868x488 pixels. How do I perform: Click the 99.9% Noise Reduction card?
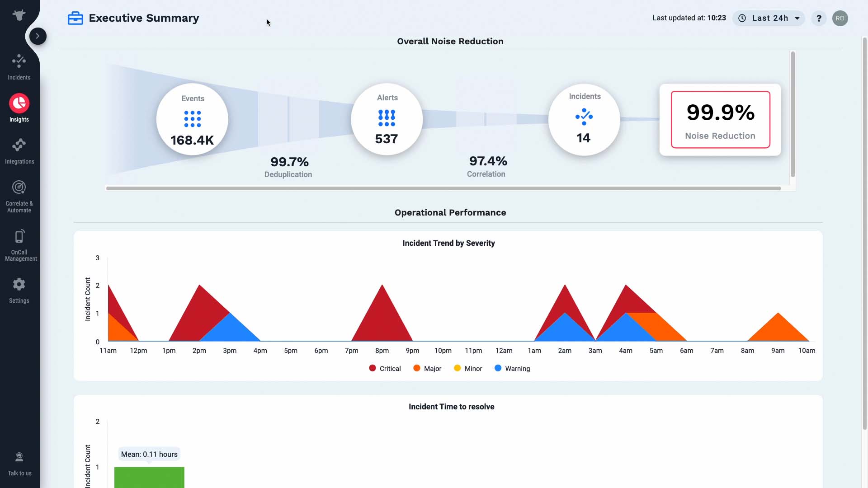click(721, 120)
